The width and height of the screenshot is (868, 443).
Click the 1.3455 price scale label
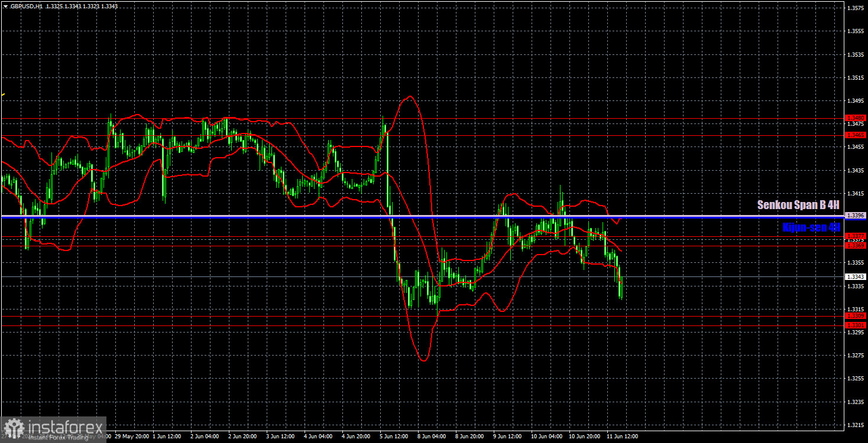tap(856, 147)
